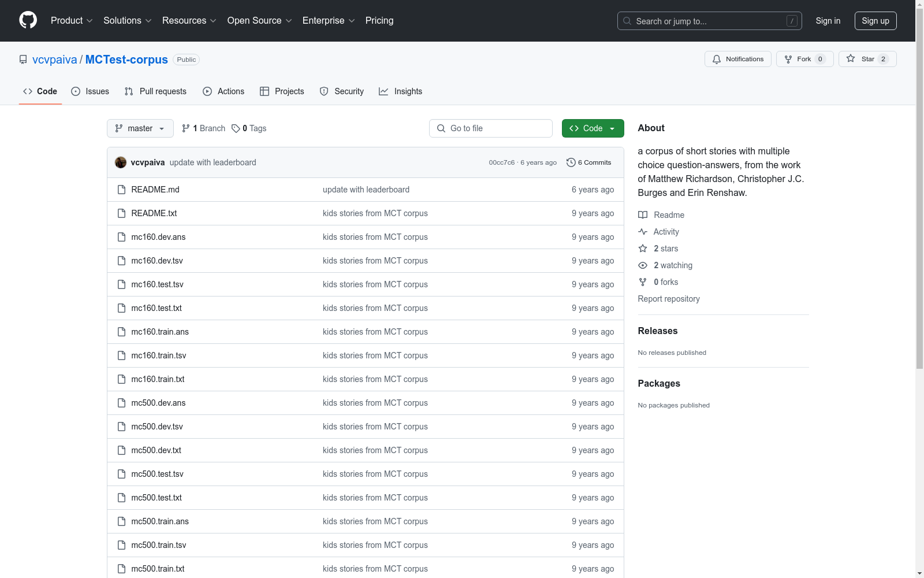Click the history clock icon near 6 Commits
This screenshot has height=578, width=924.
[571, 162]
